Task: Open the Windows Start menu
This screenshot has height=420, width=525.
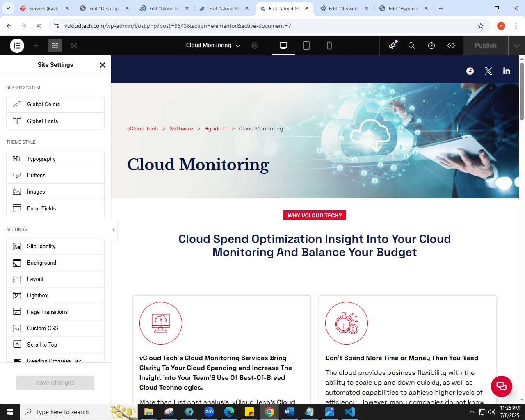Action: [x=10, y=412]
